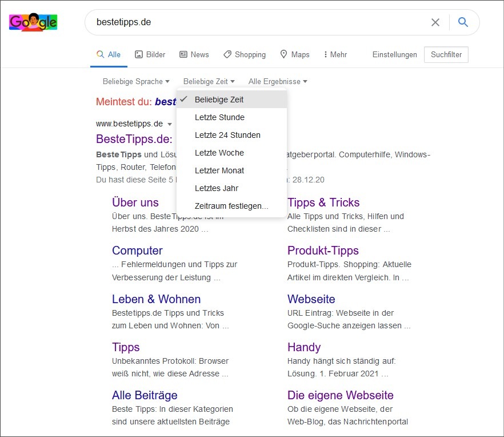Screen dimensions: 504x437
Task: Open the Über uns link
Action: click(x=135, y=202)
